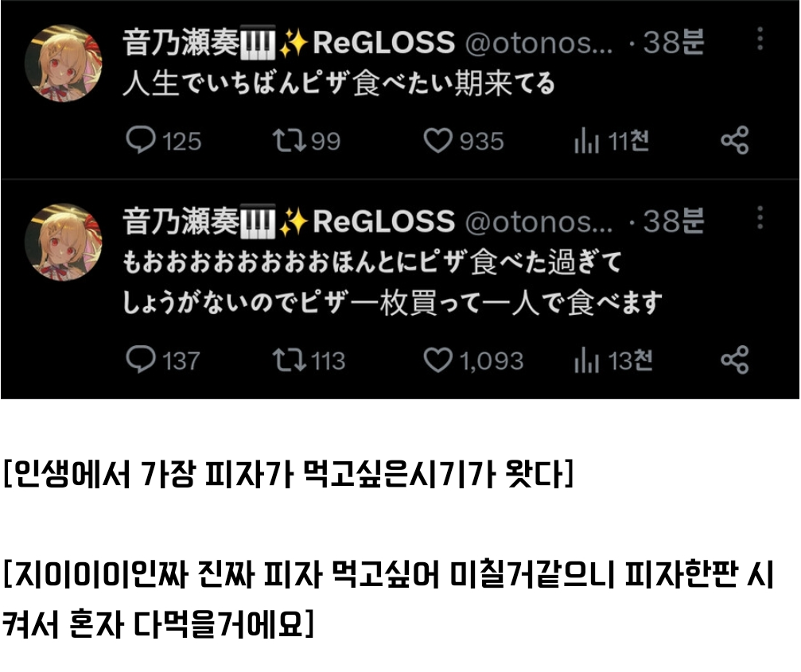Share the second tweet via share icon
The height and width of the screenshot is (672, 801).
[735, 359]
